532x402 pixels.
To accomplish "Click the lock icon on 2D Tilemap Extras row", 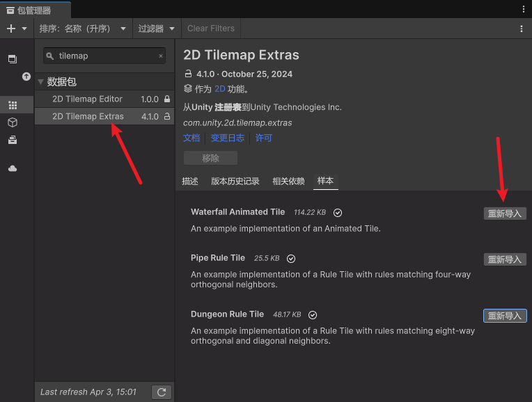I will click(167, 116).
